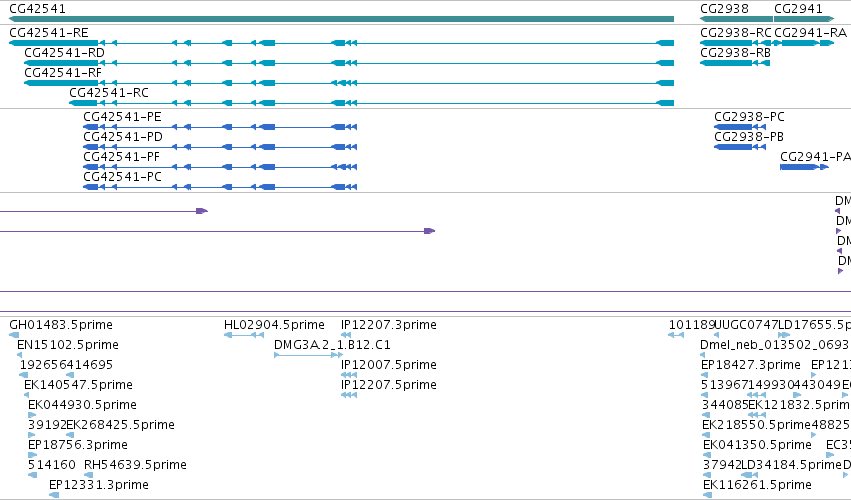Image resolution: width=851 pixels, height=500 pixels.
Task: Click the DMG3A.2_1.B12.C1 alignment line
Action: coord(308,355)
